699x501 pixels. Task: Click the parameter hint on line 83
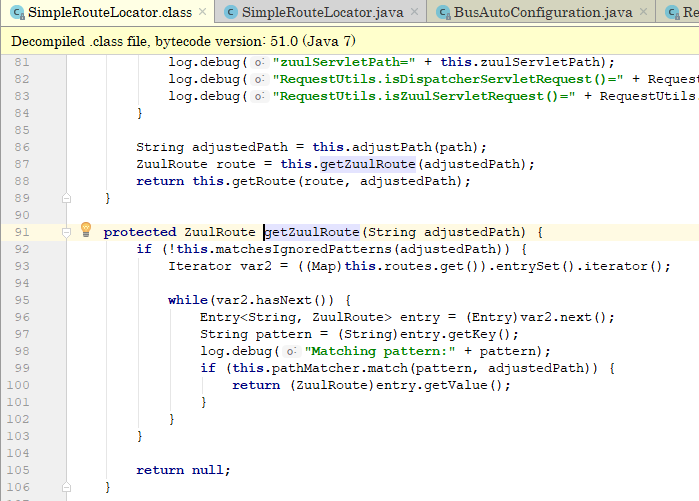click(259, 96)
